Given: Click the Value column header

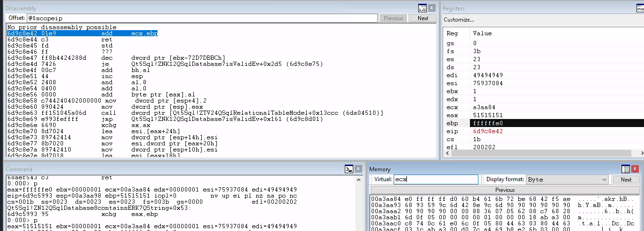Looking at the screenshot, I should pyautogui.click(x=482, y=33).
